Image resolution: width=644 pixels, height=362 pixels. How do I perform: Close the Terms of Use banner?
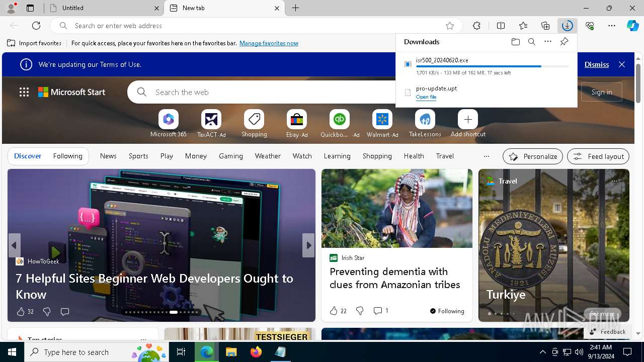click(x=622, y=64)
